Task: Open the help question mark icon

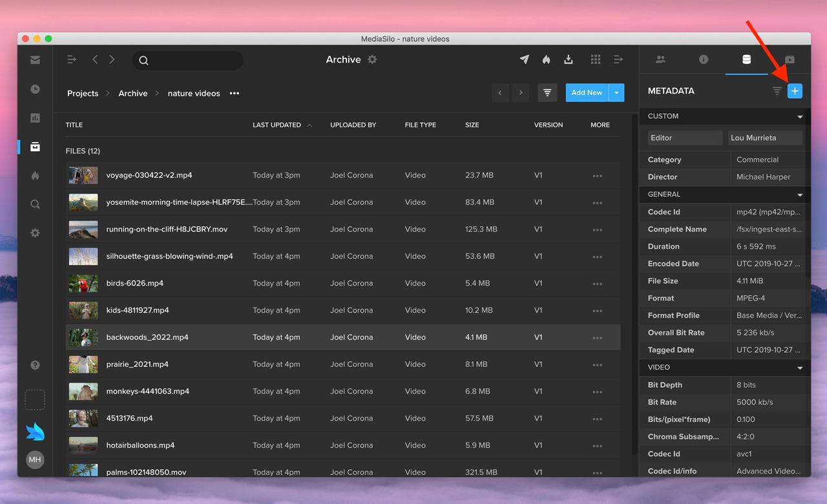Action: (x=35, y=365)
